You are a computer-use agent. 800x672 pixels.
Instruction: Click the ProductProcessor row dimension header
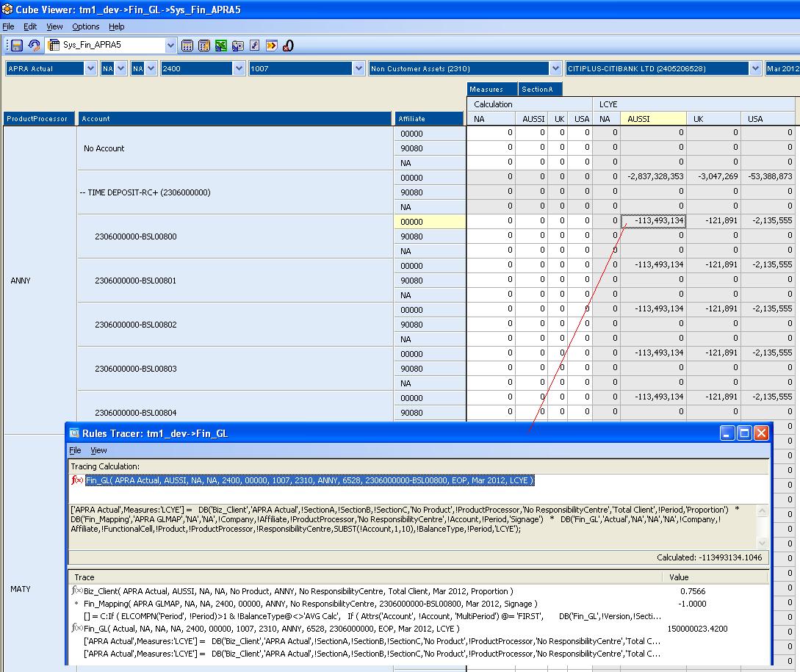point(39,118)
